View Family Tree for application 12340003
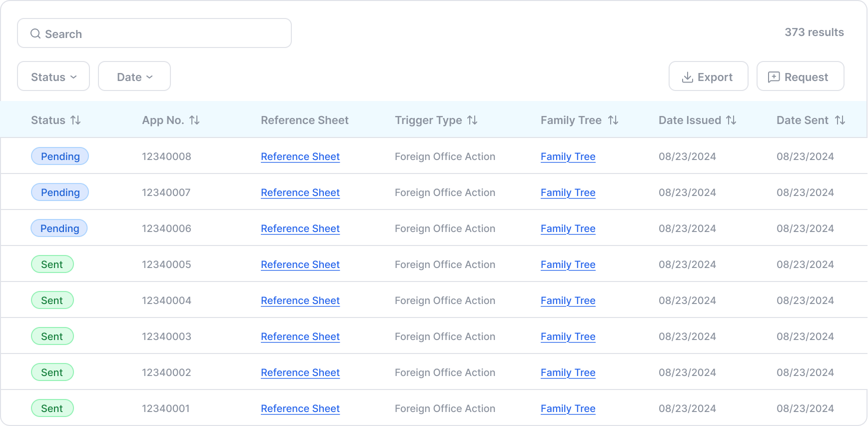868x426 pixels. (x=568, y=336)
